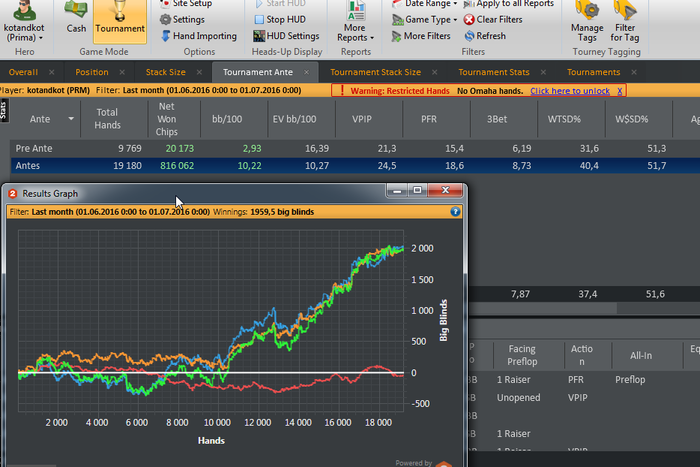Close the Overall tab
The width and height of the screenshot is (700, 467).
pyautogui.click(x=52, y=72)
